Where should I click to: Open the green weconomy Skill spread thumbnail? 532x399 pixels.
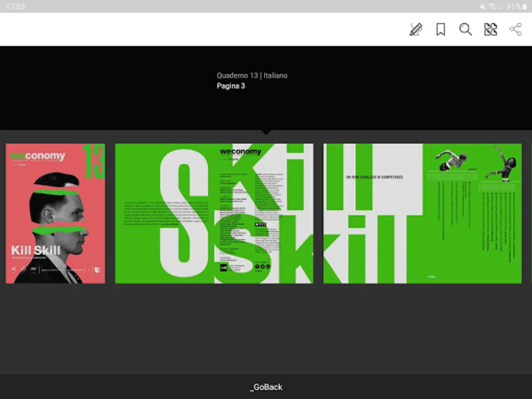coord(214,213)
